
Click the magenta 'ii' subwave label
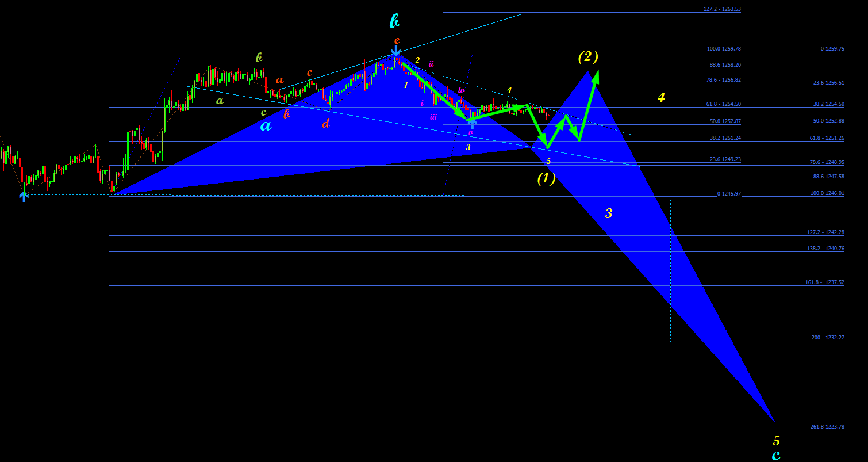[x=431, y=64]
